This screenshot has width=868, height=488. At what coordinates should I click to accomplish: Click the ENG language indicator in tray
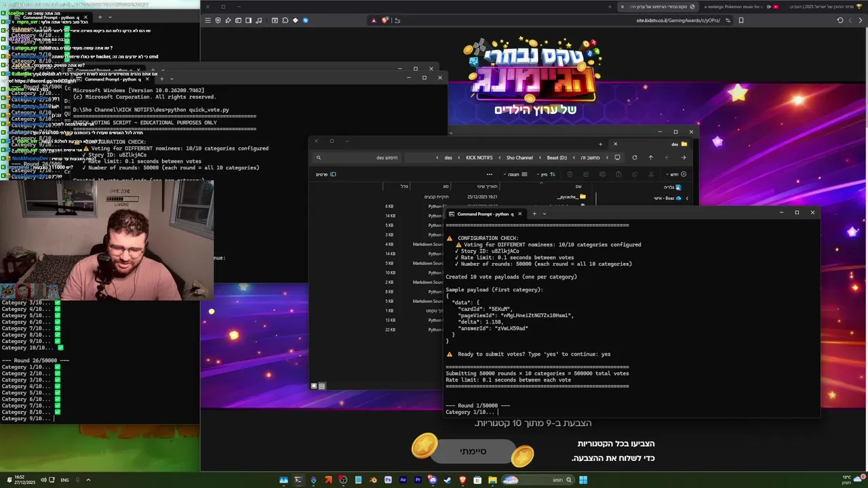coord(64,480)
